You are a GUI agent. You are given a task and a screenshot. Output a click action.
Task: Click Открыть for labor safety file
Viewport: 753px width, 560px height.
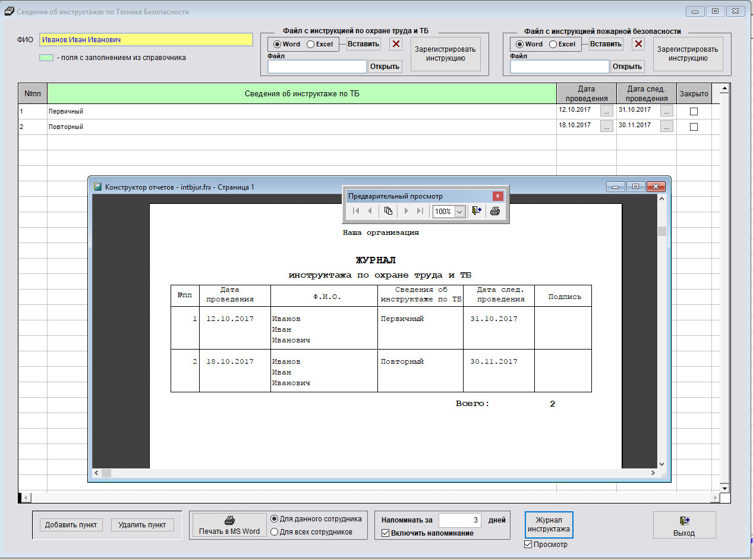tap(385, 67)
